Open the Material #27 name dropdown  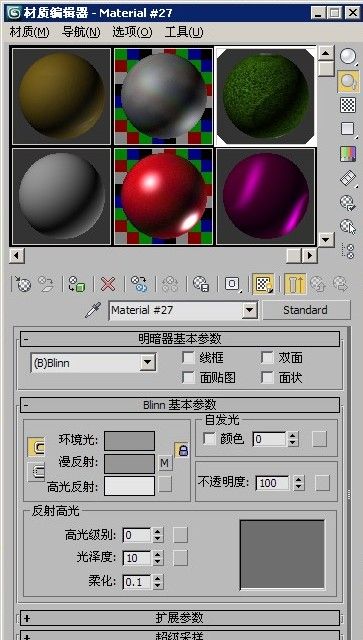pos(249,311)
